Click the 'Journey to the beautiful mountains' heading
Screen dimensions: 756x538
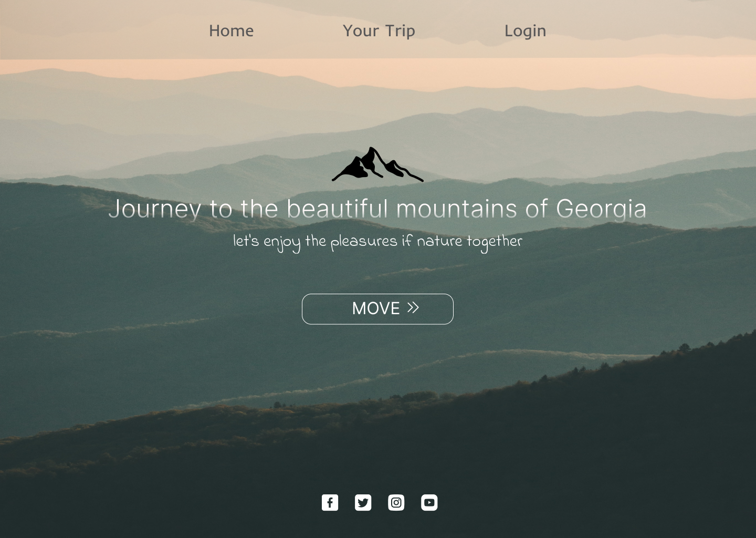(377, 209)
